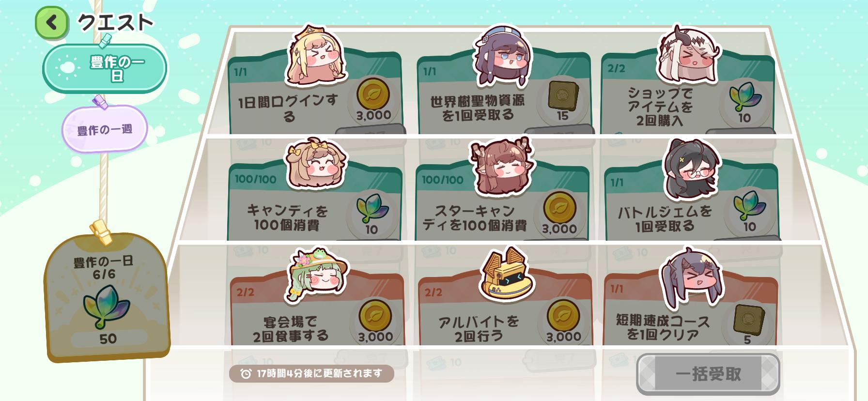The width and height of the screenshot is (868, 401).
Task: Tap the square token reward showing 15
Action: (560, 95)
